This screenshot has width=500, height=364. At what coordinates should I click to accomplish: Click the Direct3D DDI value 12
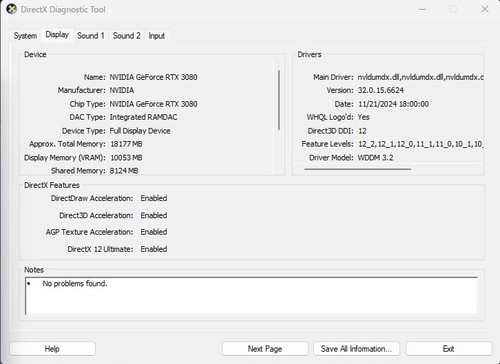[362, 131]
